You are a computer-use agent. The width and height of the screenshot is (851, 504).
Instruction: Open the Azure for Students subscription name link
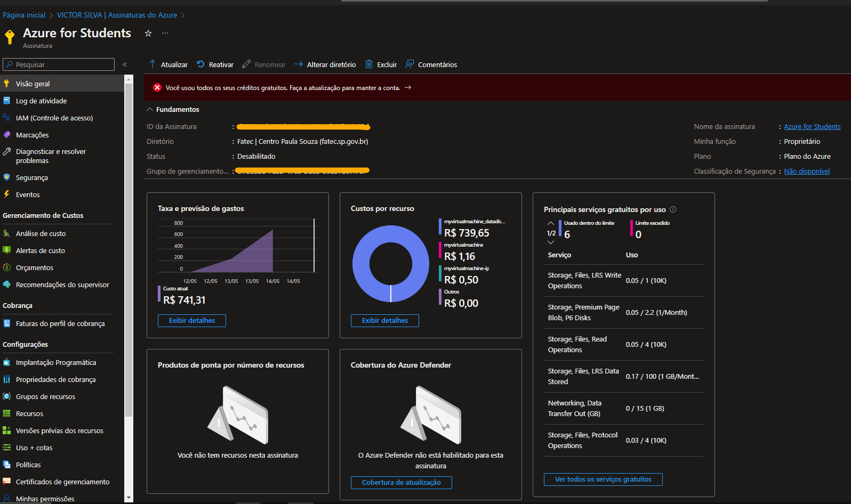(x=812, y=126)
